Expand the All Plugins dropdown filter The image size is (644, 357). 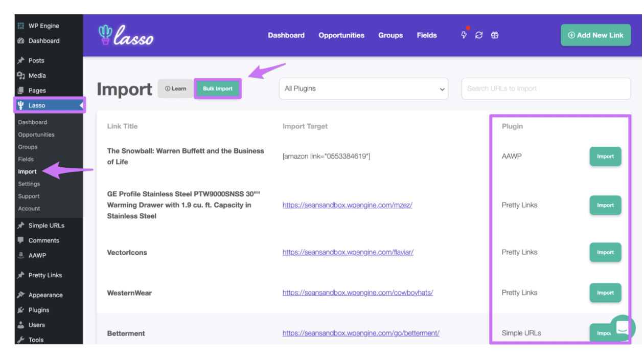(x=364, y=89)
